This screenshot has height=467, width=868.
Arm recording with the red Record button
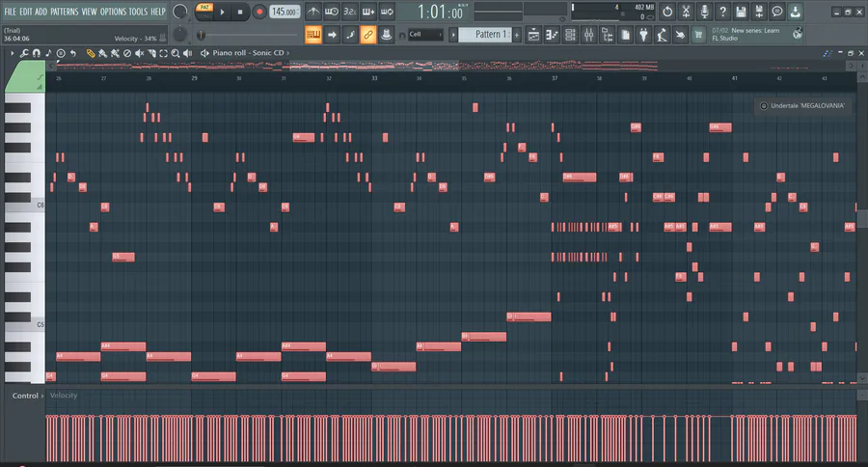[x=259, y=12]
